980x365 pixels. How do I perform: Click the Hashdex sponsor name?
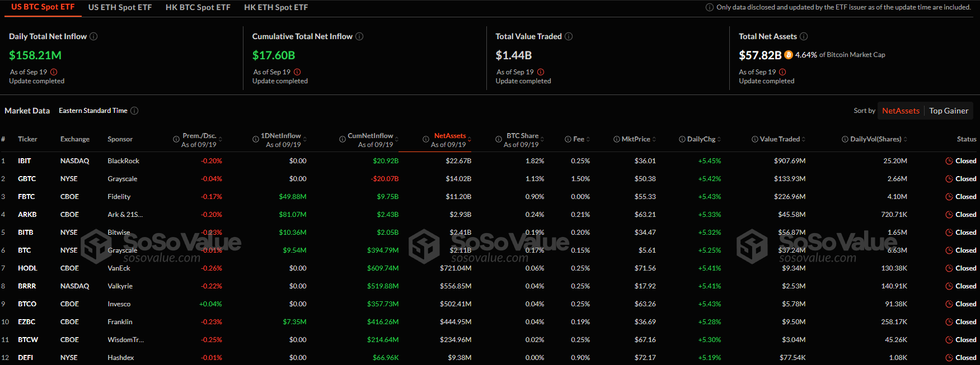pyautogui.click(x=121, y=358)
